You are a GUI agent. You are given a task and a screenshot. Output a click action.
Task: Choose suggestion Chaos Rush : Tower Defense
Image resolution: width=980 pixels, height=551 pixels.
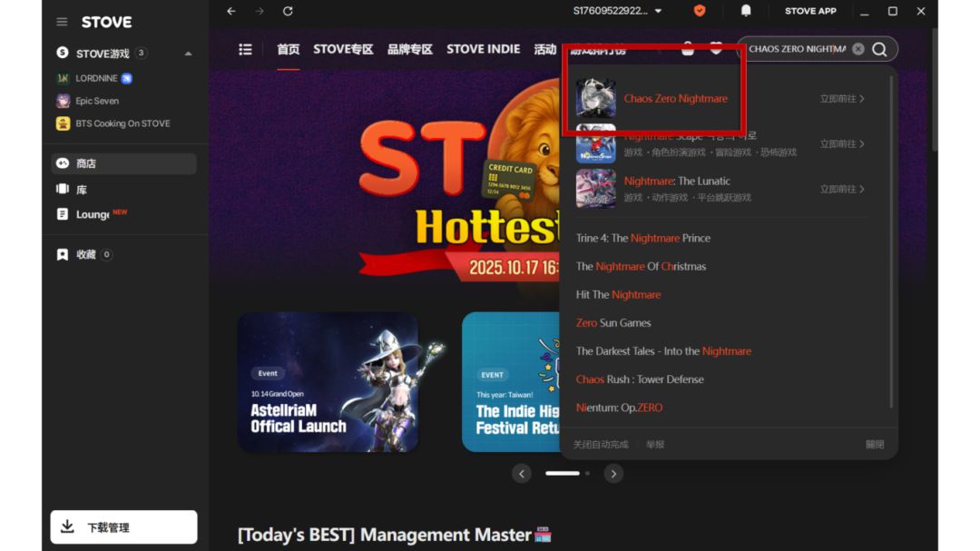click(x=640, y=379)
